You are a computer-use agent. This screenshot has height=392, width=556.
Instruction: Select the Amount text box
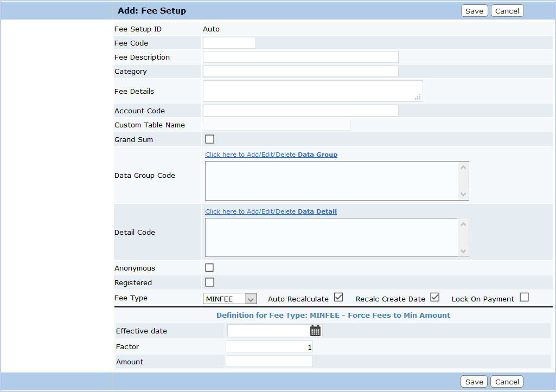pyautogui.click(x=269, y=362)
